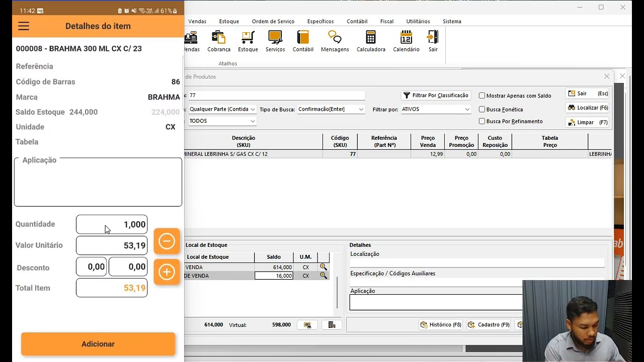
Task: Enable Busca Fonética checkbox
Action: [x=482, y=109]
